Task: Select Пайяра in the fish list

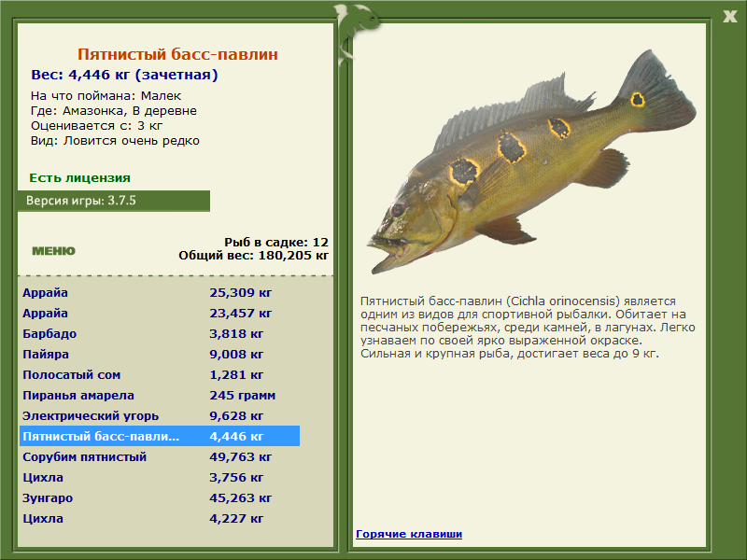Action: pyautogui.click(x=160, y=355)
